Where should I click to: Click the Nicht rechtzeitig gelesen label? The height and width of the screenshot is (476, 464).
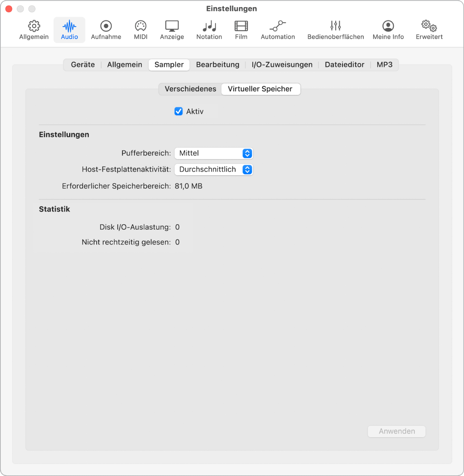click(x=126, y=242)
